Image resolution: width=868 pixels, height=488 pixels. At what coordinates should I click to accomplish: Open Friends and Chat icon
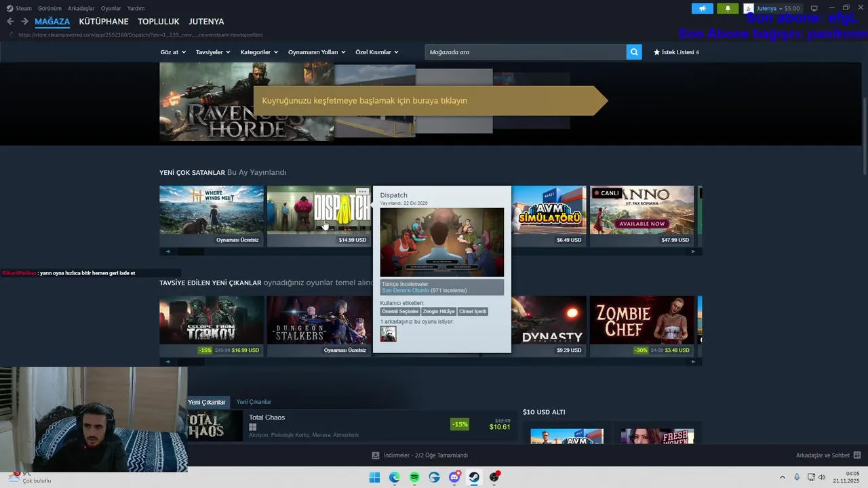click(x=857, y=455)
